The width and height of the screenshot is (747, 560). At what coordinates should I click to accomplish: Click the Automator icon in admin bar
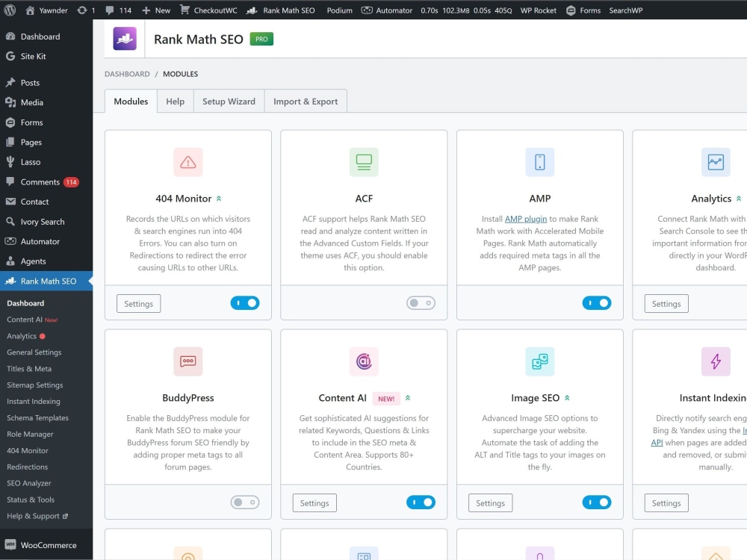pyautogui.click(x=366, y=10)
